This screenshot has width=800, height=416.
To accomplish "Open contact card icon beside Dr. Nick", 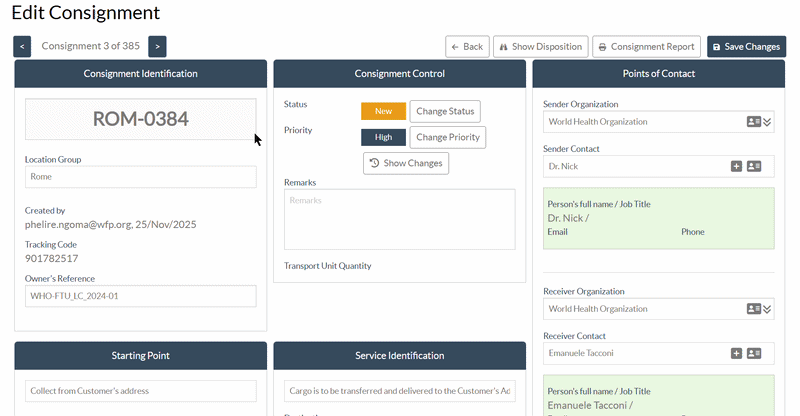I will (x=754, y=166).
